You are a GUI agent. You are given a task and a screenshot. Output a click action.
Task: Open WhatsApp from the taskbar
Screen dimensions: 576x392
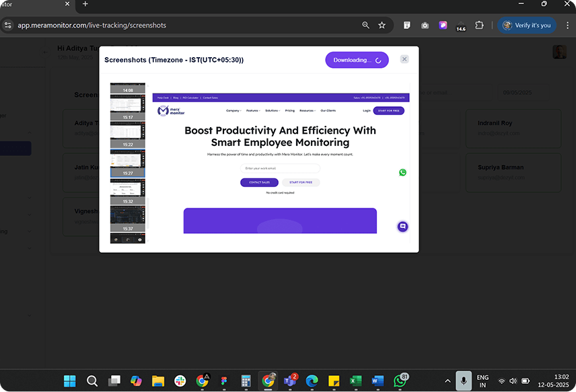[400, 381]
